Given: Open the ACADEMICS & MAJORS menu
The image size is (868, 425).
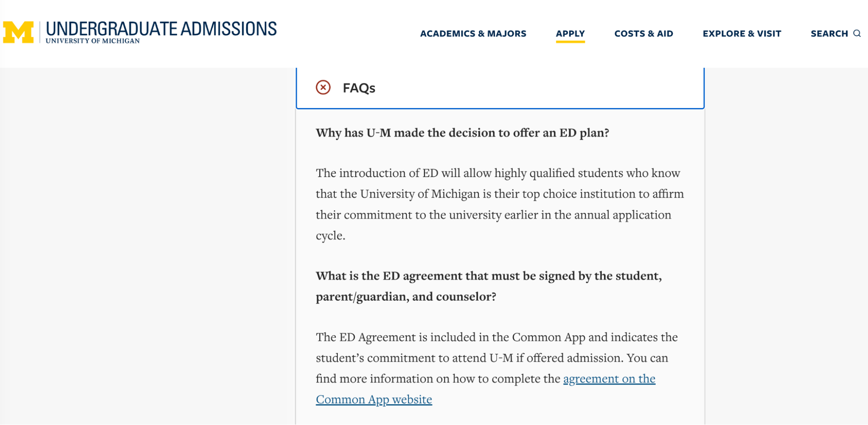Looking at the screenshot, I should (x=473, y=33).
